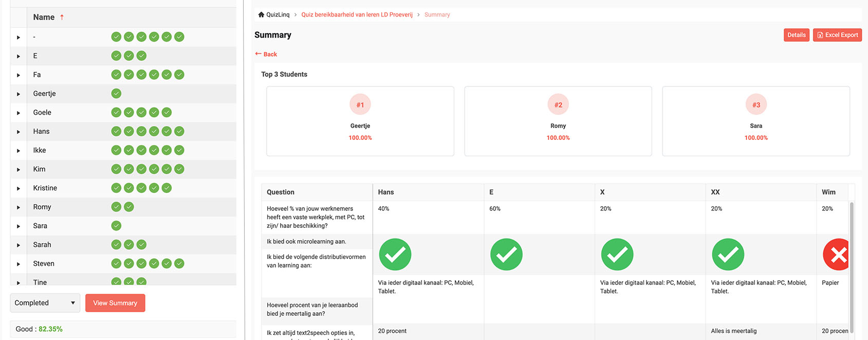
Task: Click the last checkmark in Steven's row
Action: coord(179,263)
